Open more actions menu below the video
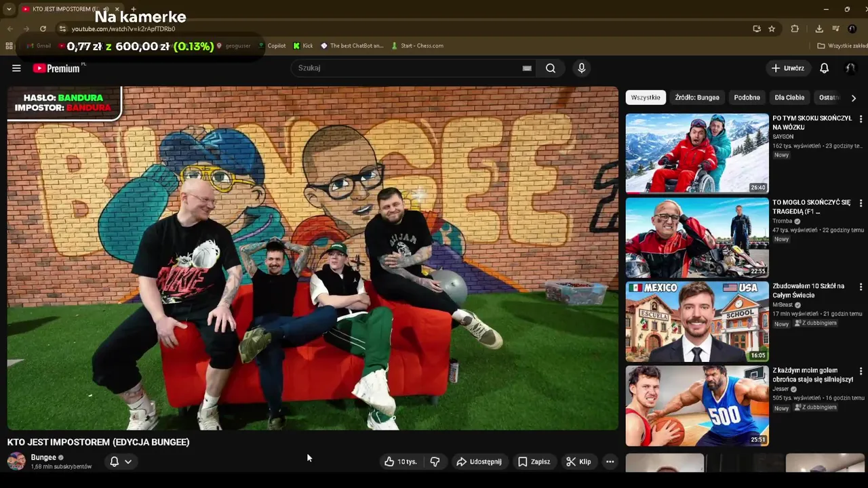 pos(610,462)
